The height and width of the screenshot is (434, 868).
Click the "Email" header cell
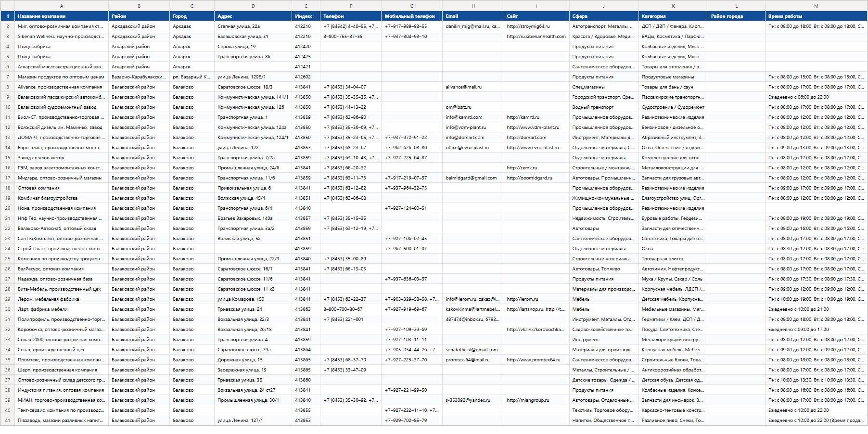[473, 16]
